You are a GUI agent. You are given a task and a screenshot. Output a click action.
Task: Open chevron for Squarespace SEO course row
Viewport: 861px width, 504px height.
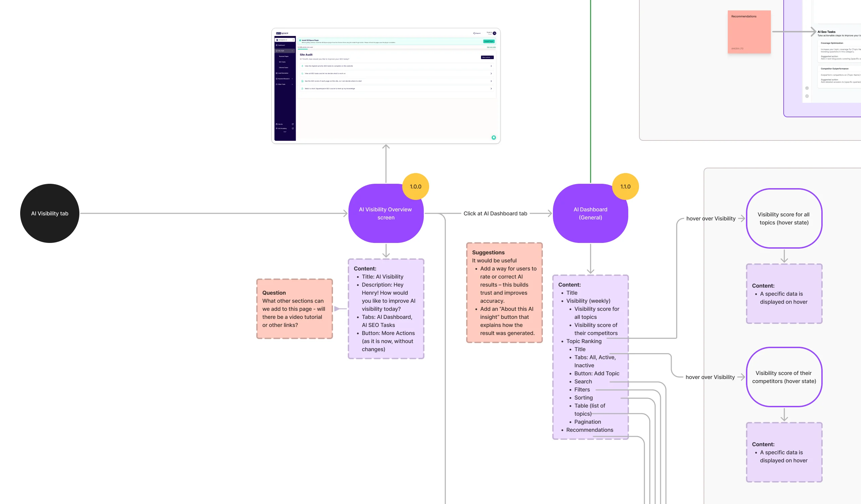pyautogui.click(x=491, y=89)
